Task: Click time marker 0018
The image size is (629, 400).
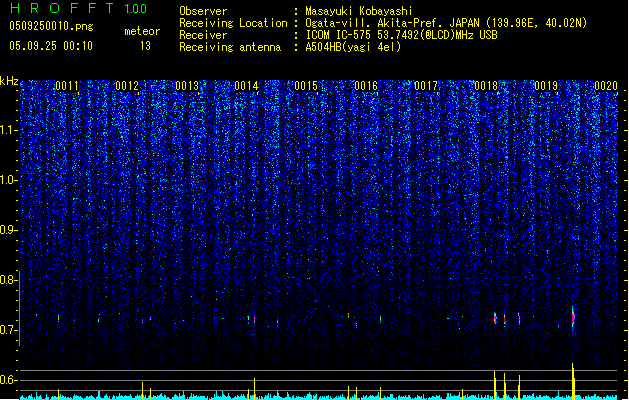Action: 486,86
